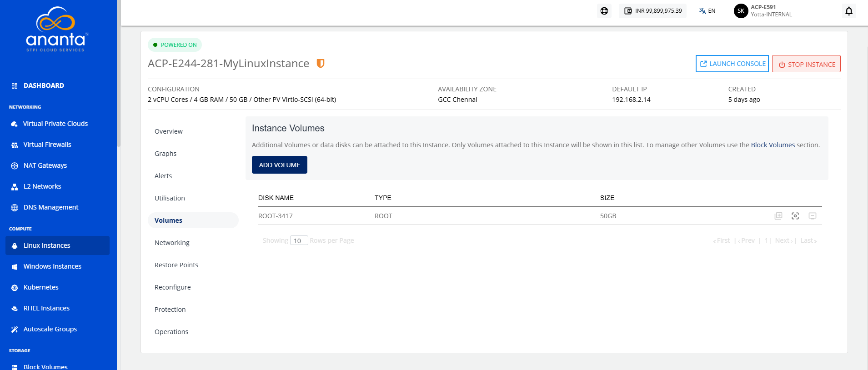Viewport: 868px width, 370px height.
Task: Click the clone volume icon for ROOT-3417
Action: coord(778,216)
